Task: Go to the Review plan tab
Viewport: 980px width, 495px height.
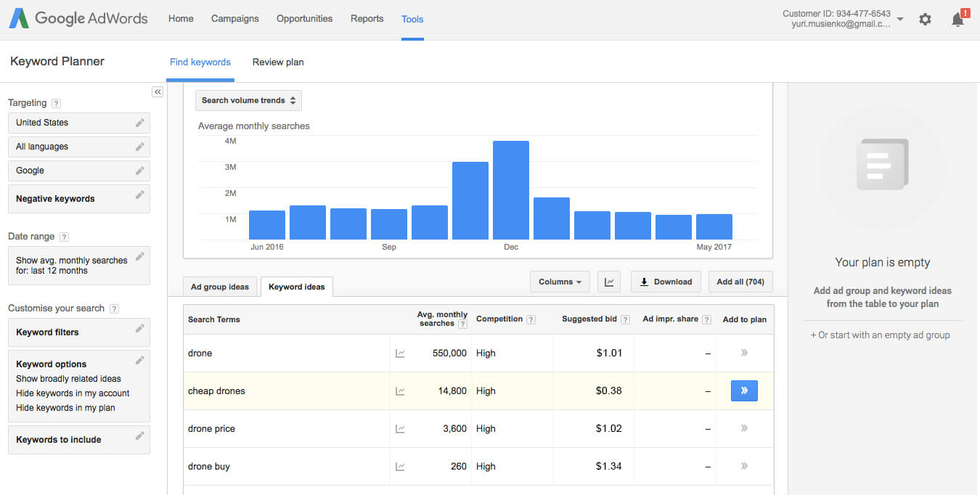Action: (x=278, y=62)
